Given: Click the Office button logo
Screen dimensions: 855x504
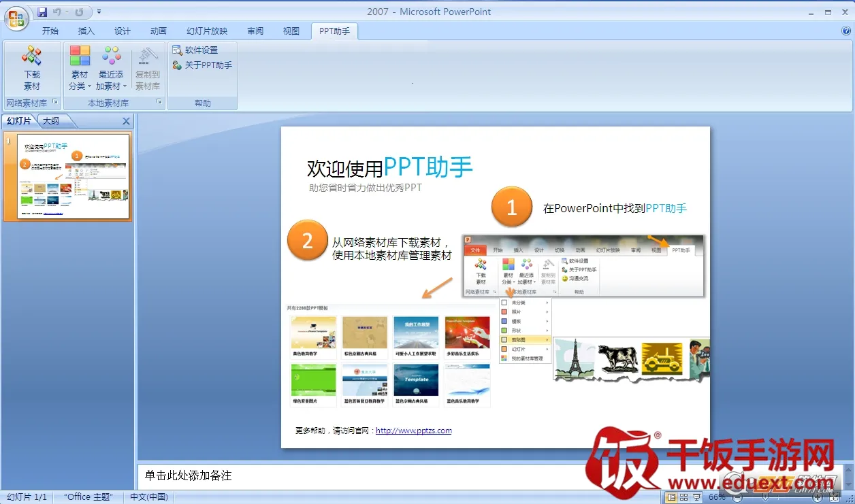Looking at the screenshot, I should 16,17.
